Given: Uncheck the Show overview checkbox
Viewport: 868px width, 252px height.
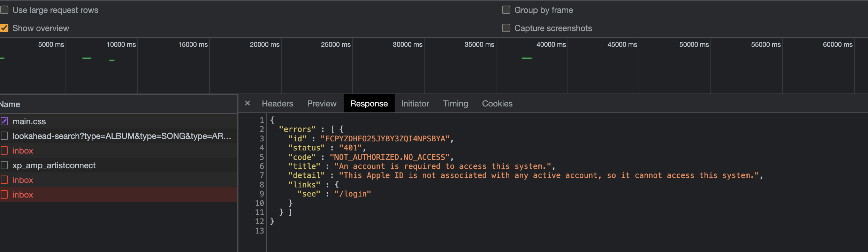Looking at the screenshot, I should (x=4, y=28).
